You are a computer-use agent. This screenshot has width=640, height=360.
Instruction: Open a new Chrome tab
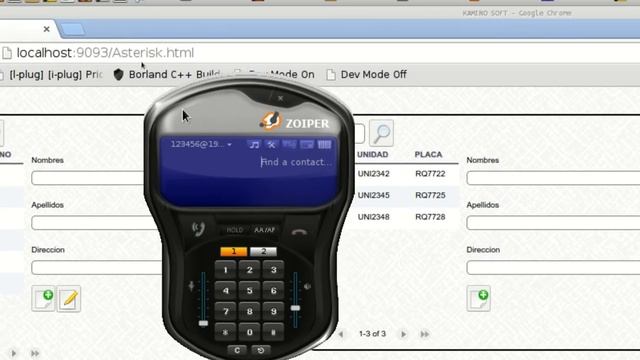coord(73,29)
